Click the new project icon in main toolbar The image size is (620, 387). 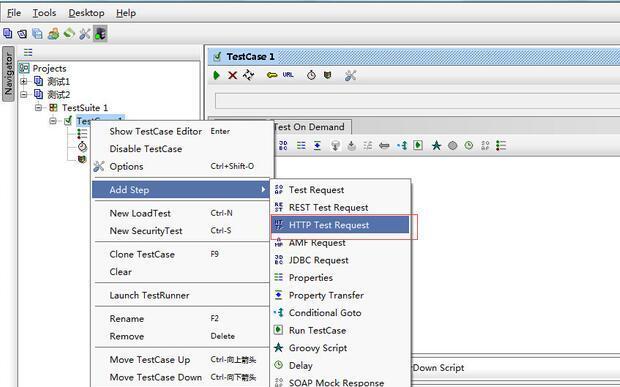click(8, 34)
